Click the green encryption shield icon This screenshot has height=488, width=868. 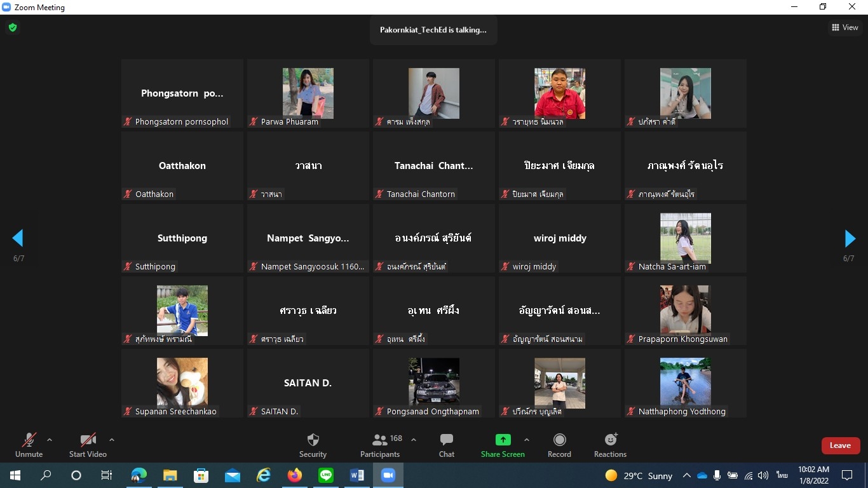click(13, 27)
